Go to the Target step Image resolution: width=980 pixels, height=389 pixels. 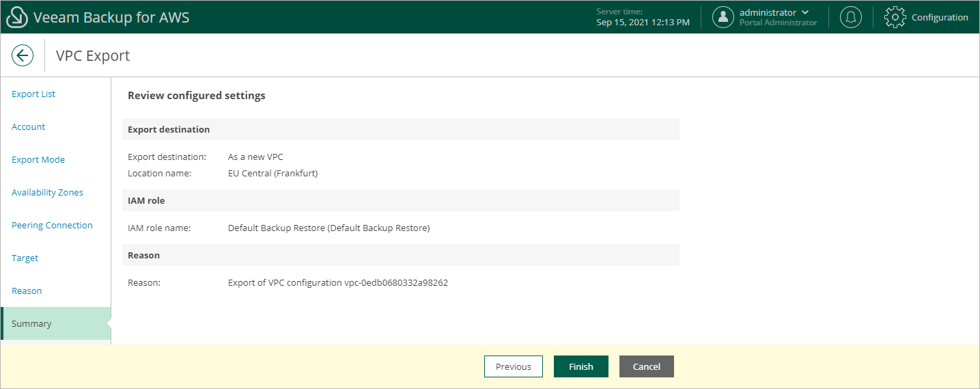pos(25,258)
